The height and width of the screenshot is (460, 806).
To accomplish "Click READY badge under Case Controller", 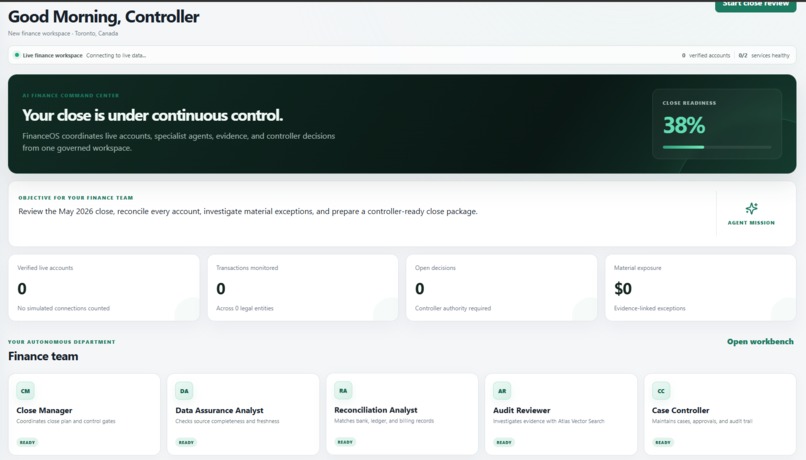I will pyautogui.click(x=663, y=442).
